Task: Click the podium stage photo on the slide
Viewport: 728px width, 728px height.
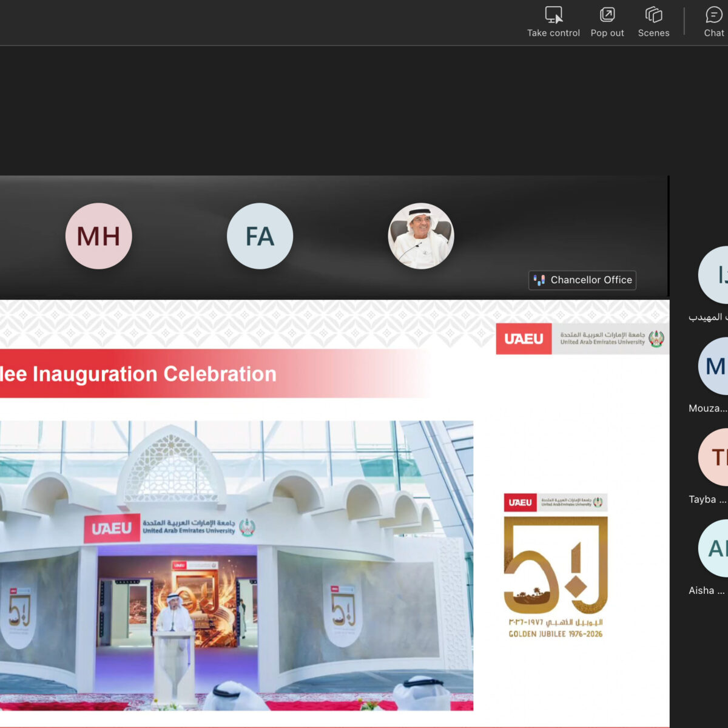Action: point(237,564)
